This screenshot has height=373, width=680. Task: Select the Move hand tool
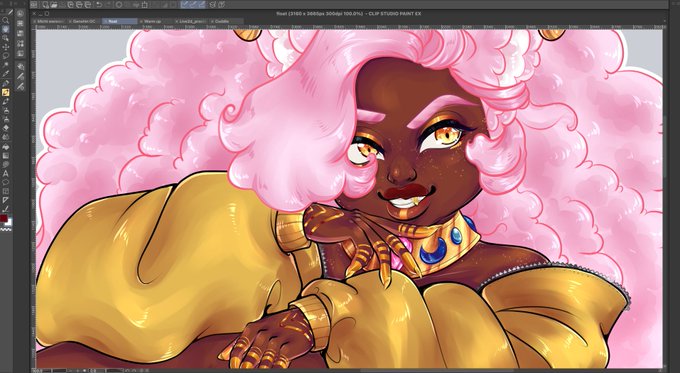point(6,29)
